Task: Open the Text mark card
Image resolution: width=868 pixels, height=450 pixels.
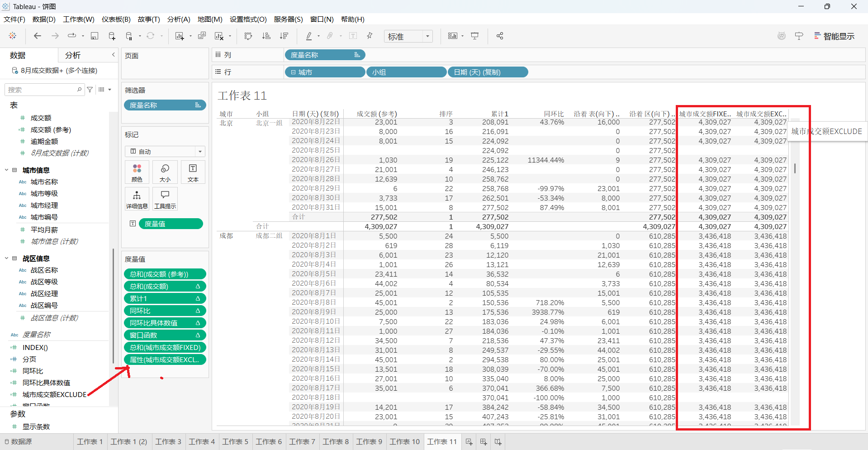Action: 193,172
